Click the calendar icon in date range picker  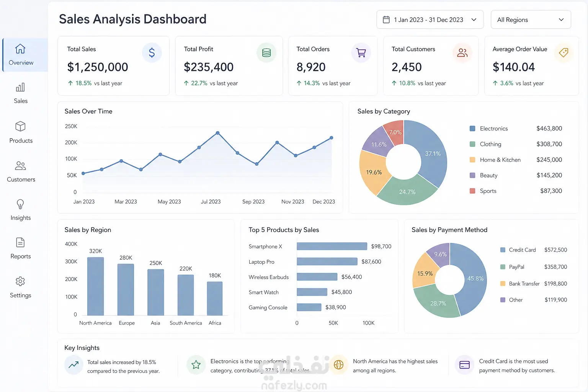tap(386, 20)
